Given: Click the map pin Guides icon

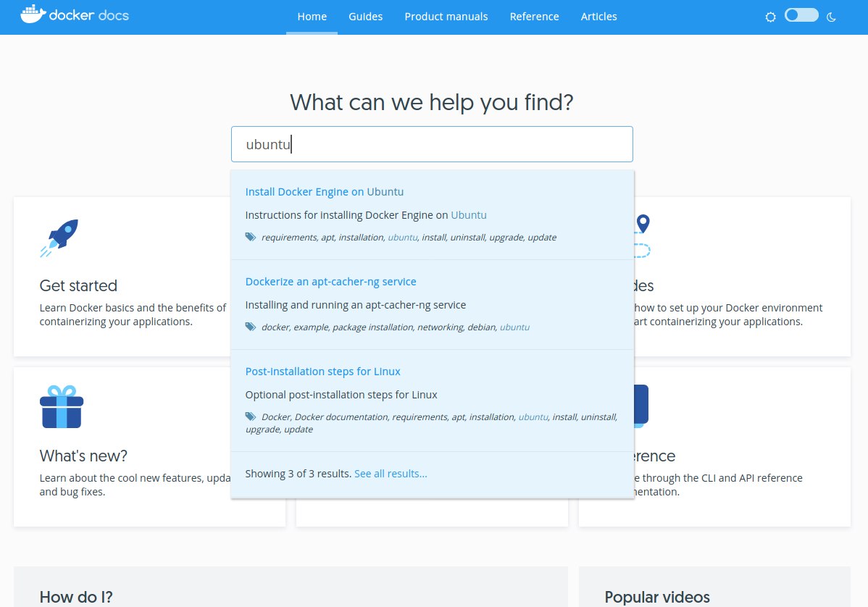Looking at the screenshot, I should pyautogui.click(x=642, y=224).
